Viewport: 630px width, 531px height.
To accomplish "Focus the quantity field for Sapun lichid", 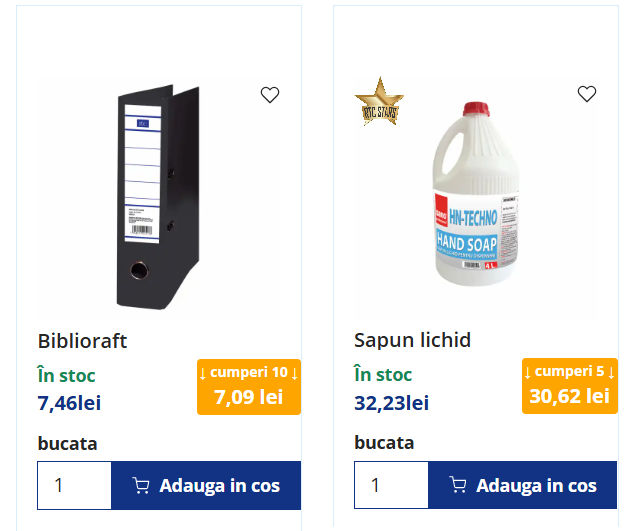I will [x=391, y=486].
